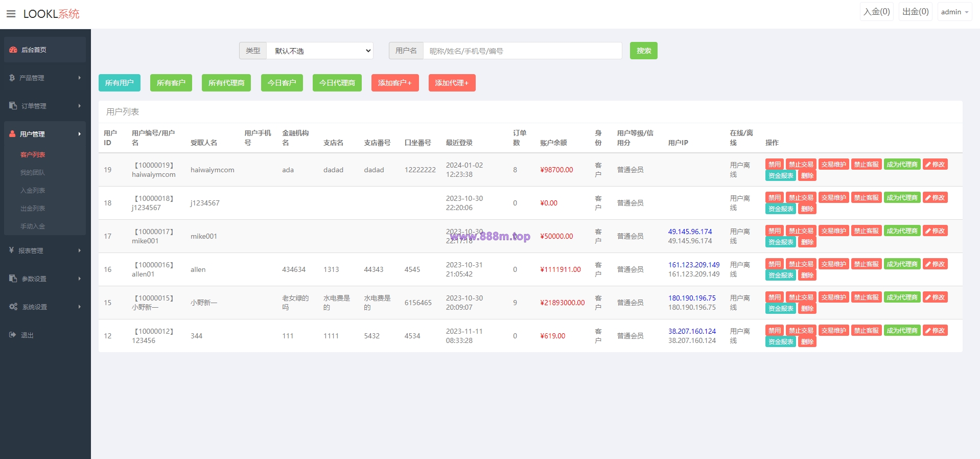Click balance ¥98700.00
Viewport: 980px width, 459px height.
coord(556,170)
